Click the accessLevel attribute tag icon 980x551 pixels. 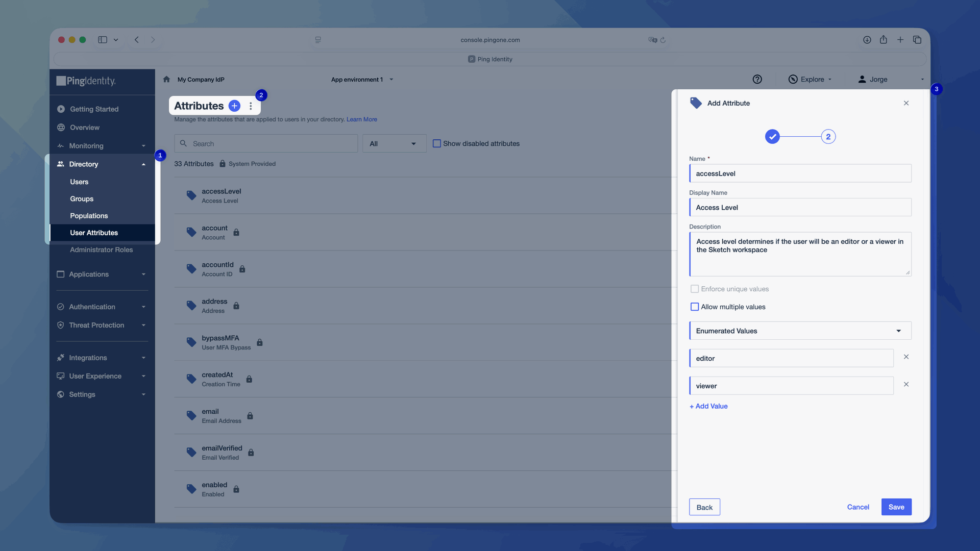(191, 195)
